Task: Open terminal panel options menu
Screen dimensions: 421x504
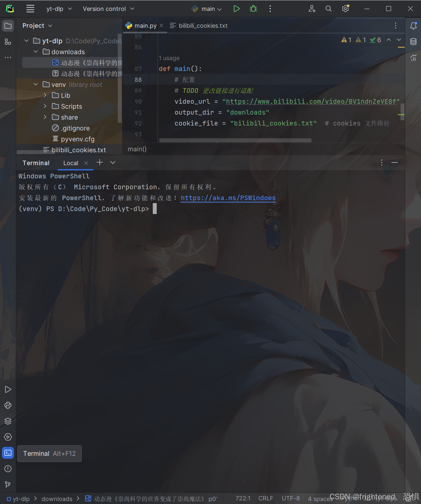Action: click(x=382, y=162)
